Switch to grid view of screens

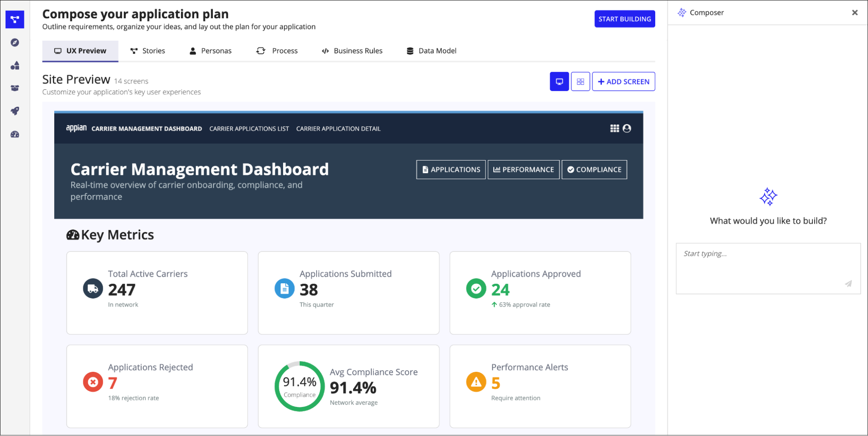581,82
